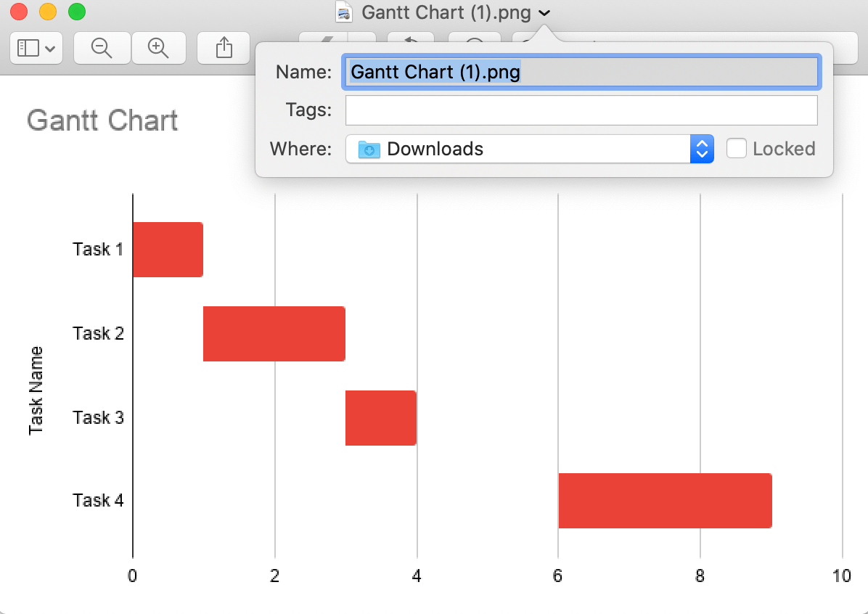The image size is (868, 614).
Task: Open the Share menu from the toolbar
Action: coord(223,48)
